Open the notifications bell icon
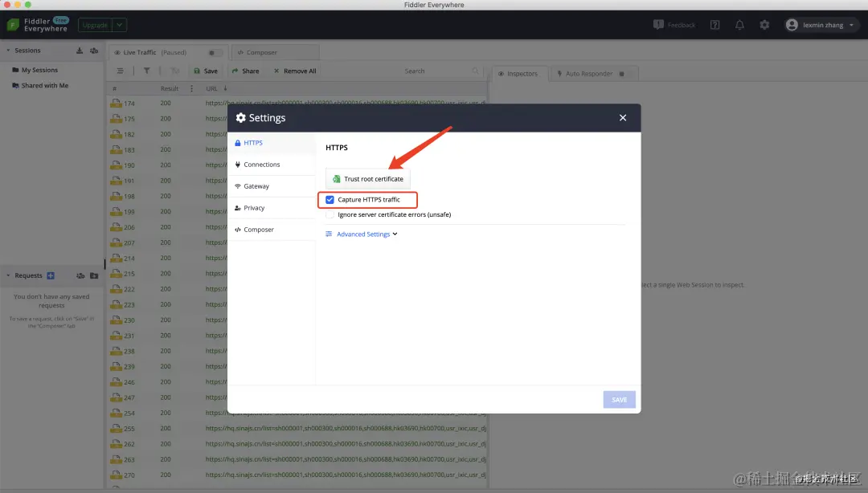Viewport: 868px width, 493px height. tap(739, 25)
